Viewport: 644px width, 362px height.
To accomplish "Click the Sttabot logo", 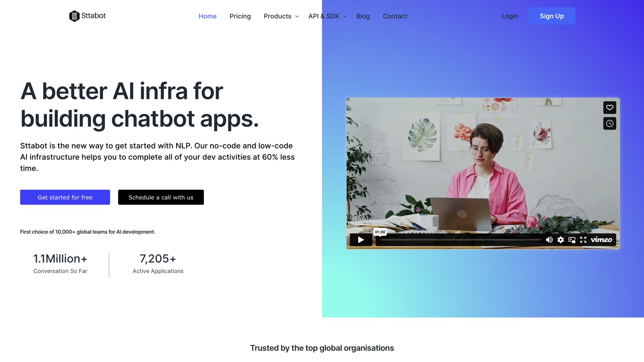I will [x=87, y=16].
